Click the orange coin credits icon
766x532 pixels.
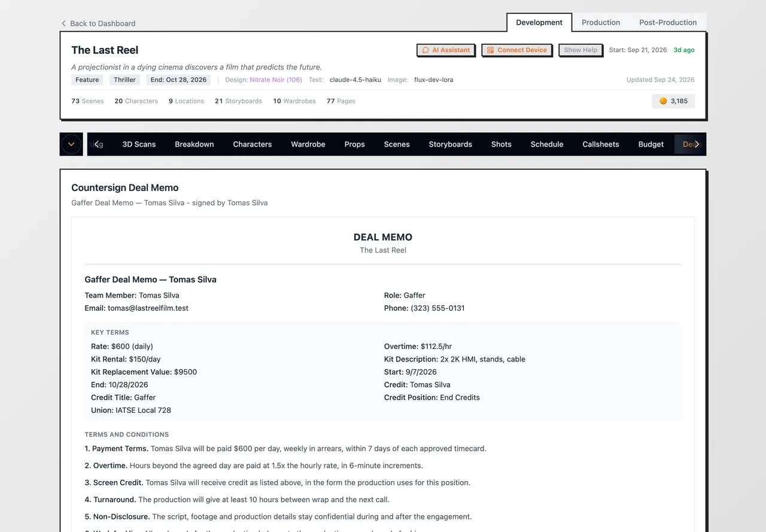(x=663, y=101)
